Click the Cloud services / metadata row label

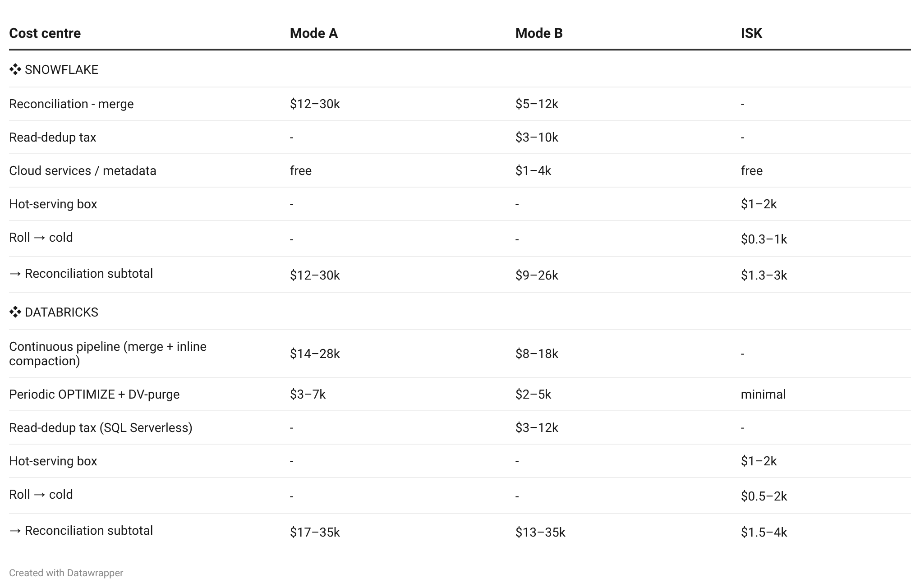point(83,170)
